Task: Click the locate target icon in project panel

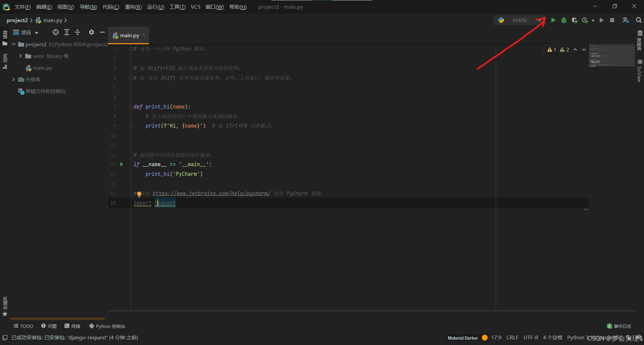Action: point(56,32)
